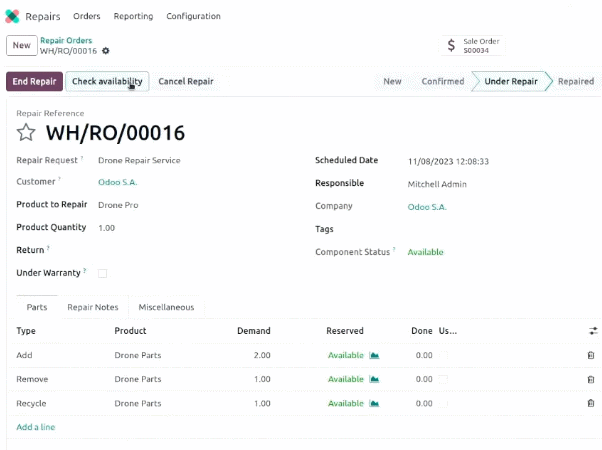602x450 pixels.
Task: Open the Sale Order S00034 smart button
Action: [x=474, y=45]
